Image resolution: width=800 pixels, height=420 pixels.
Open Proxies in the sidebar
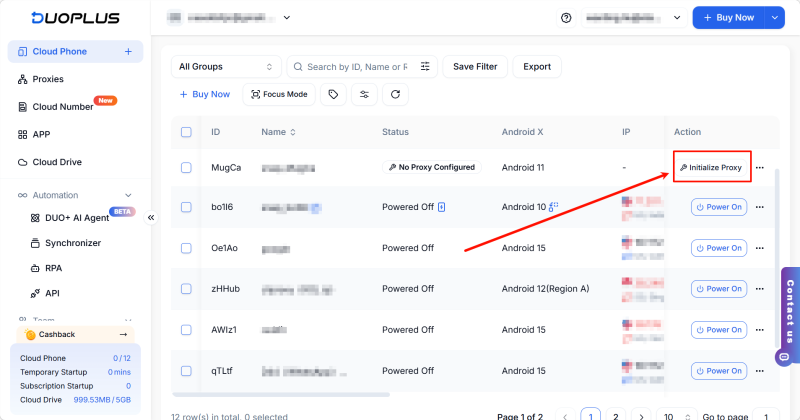pyautogui.click(x=47, y=79)
